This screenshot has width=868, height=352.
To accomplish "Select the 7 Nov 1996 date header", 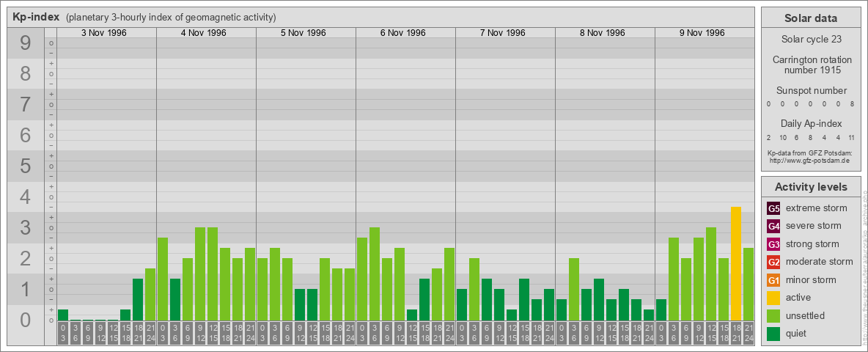I will 503,33.
